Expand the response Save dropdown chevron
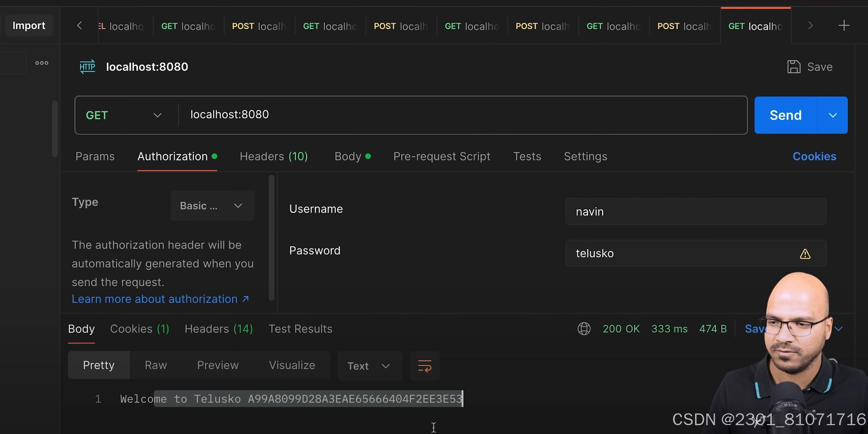 839,329
